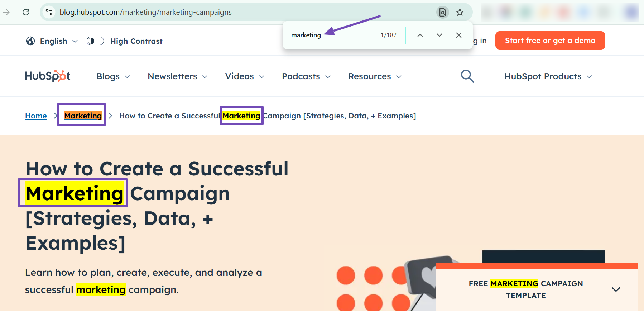Toggle High Contrast mode switch
Image resolution: width=644 pixels, height=311 pixels.
(95, 41)
